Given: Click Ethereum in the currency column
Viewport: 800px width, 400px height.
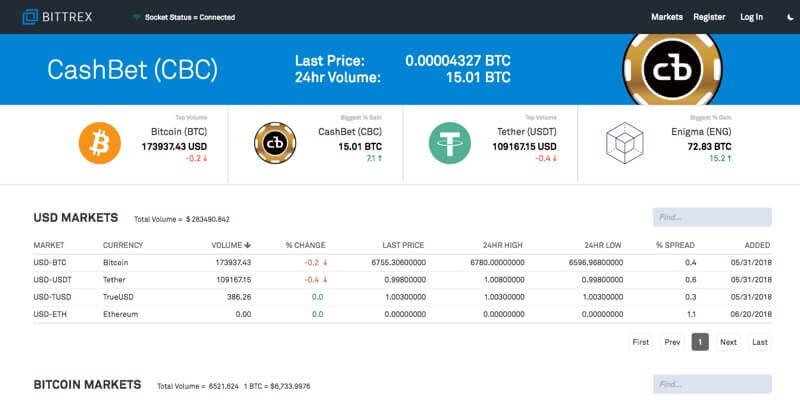Looking at the screenshot, I should click(x=120, y=314).
